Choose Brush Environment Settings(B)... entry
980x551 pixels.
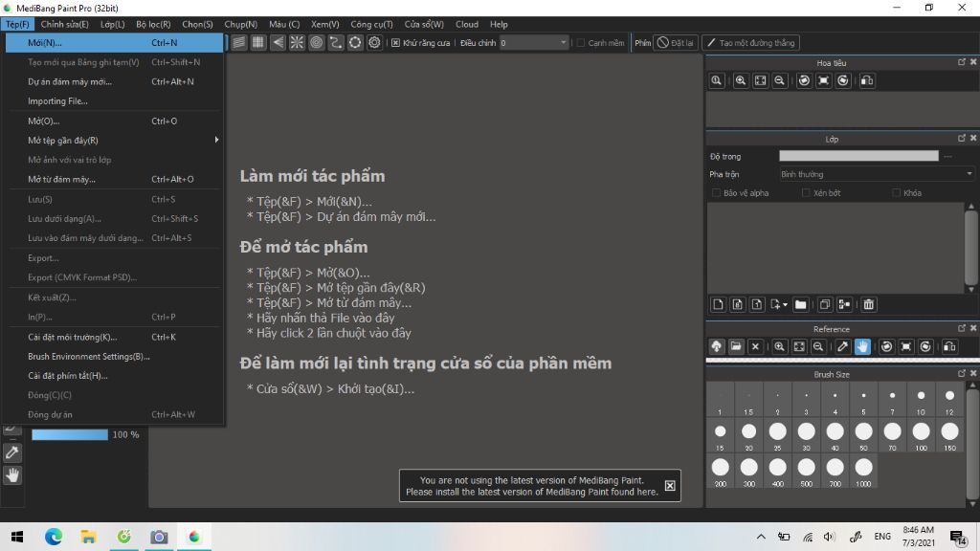[115, 356]
